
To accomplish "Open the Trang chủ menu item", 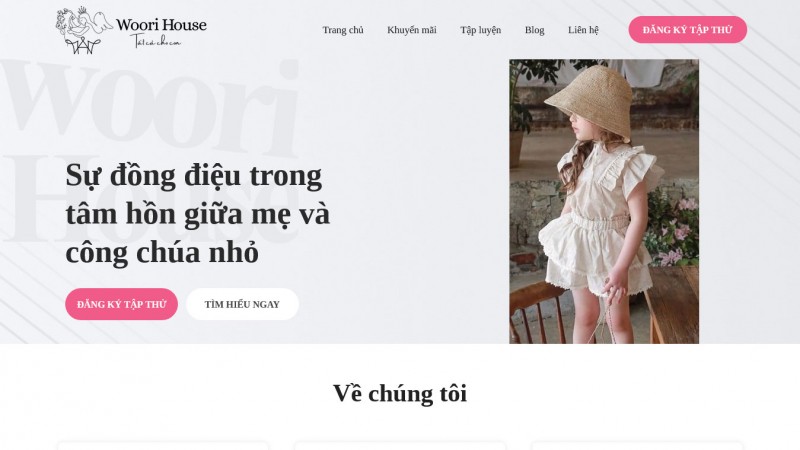I will 343,30.
